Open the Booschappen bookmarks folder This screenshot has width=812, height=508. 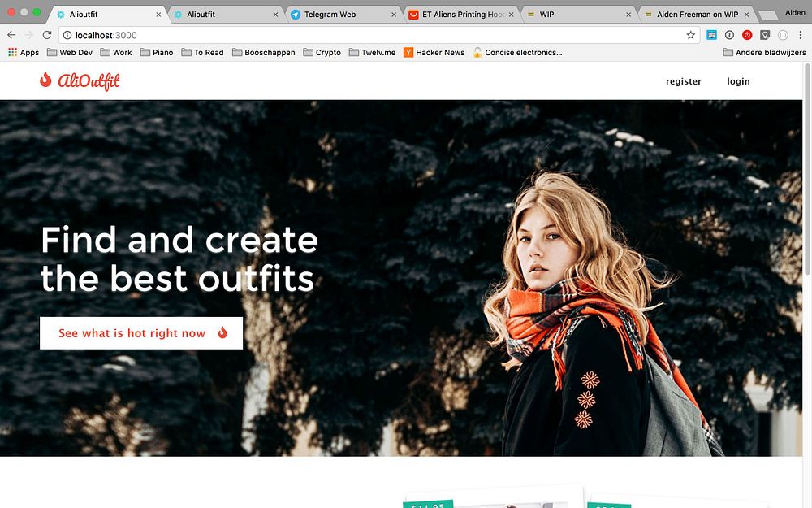(264, 52)
